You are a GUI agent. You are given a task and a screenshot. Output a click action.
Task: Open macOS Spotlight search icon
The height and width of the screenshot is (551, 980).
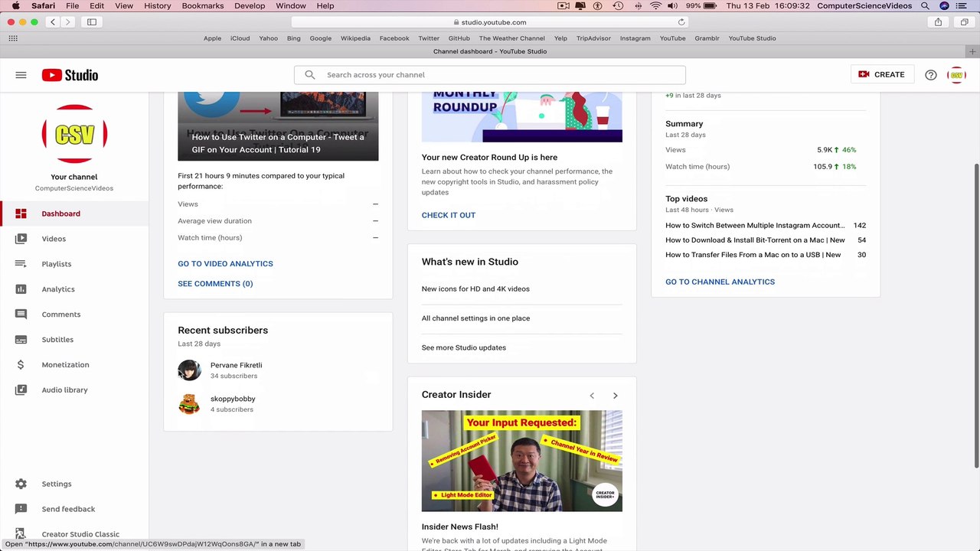point(926,5)
